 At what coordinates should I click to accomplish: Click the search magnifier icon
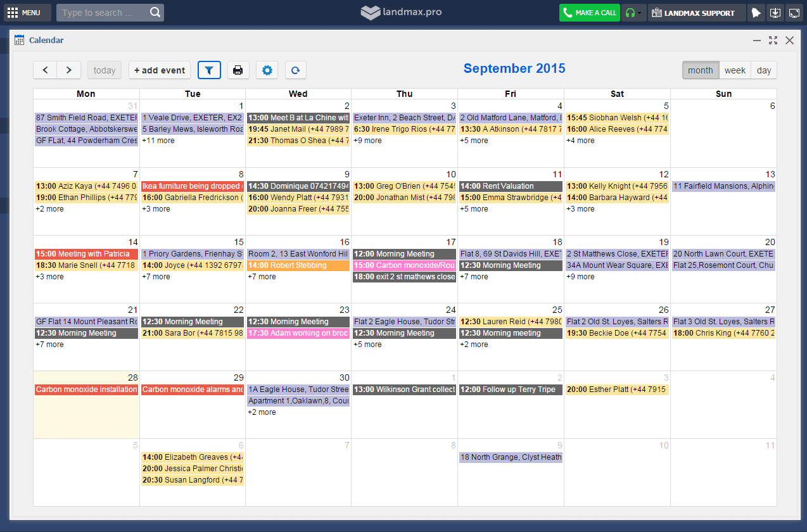[x=155, y=13]
